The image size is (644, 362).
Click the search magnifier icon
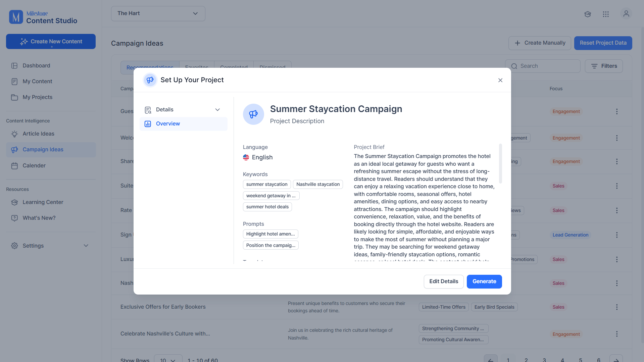click(514, 66)
